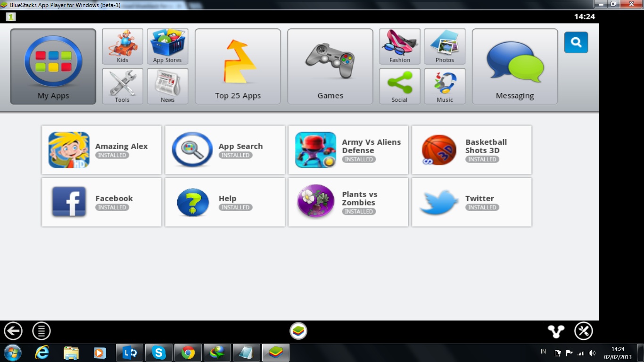Screen dimensions: 644x362
Task: Go back with the back arrow button
Action: (x=13, y=331)
